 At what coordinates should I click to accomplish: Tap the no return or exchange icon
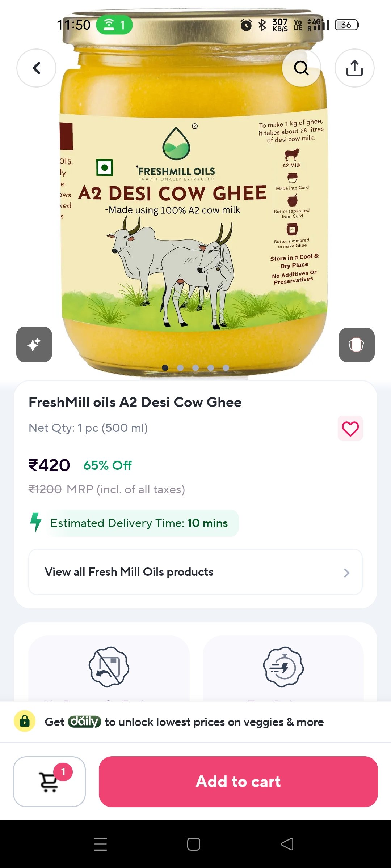tap(109, 667)
